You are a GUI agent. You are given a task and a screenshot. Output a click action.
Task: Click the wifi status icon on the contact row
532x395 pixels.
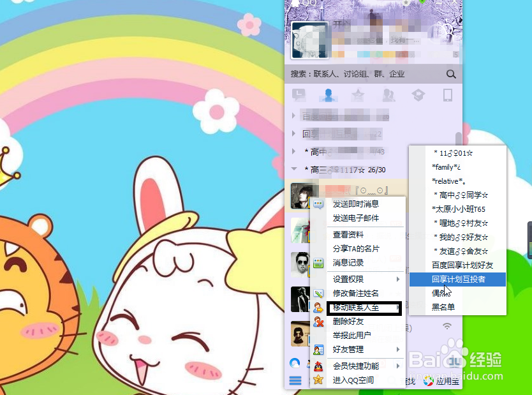click(447, 326)
